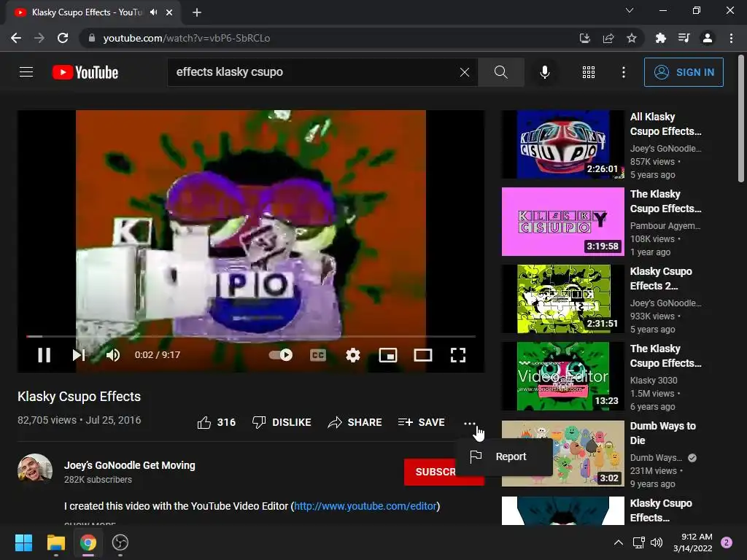Like the video with 316 likes
747x560 pixels.
click(216, 422)
